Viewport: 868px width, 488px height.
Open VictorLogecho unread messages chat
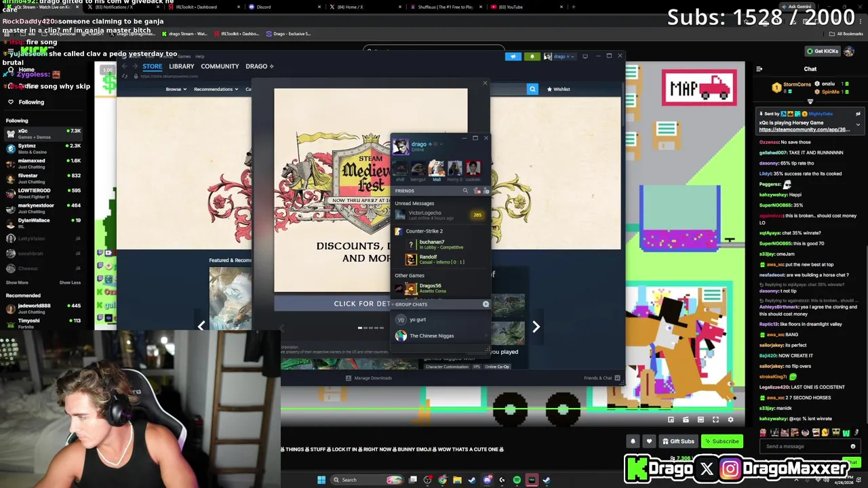point(439,216)
